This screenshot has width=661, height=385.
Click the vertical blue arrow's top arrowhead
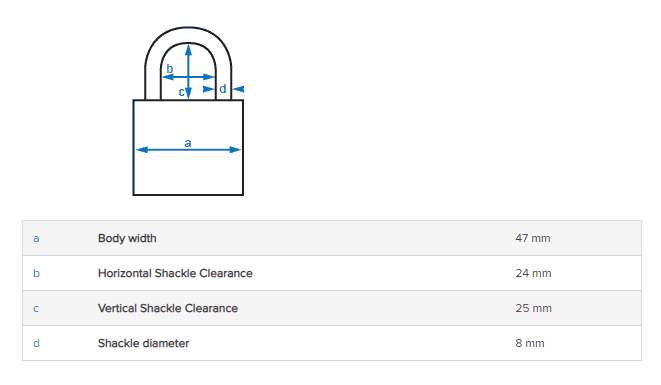pos(188,50)
